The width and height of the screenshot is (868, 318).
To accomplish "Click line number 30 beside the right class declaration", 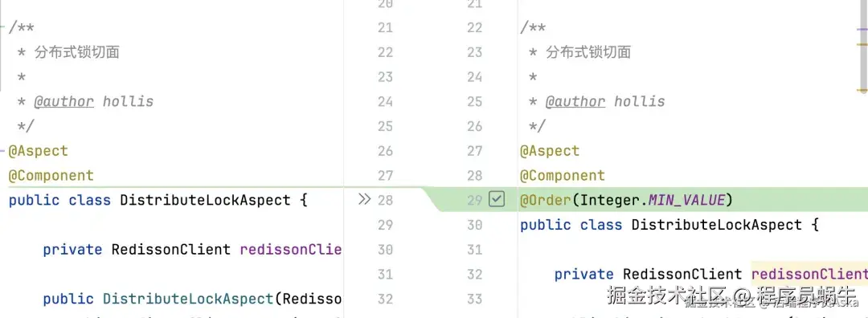I will click(474, 225).
